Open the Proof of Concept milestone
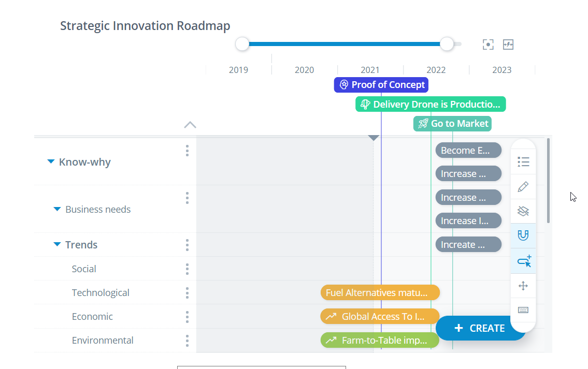588x369 pixels. pos(381,84)
